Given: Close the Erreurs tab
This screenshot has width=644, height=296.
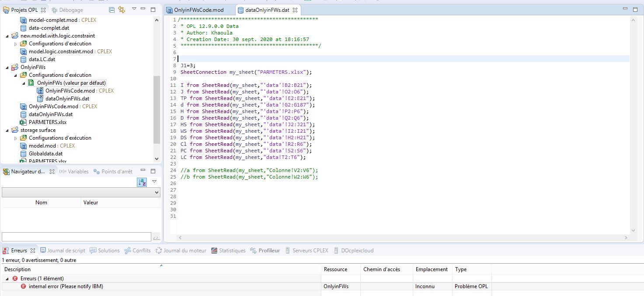Looking at the screenshot, I should [x=33, y=251].
